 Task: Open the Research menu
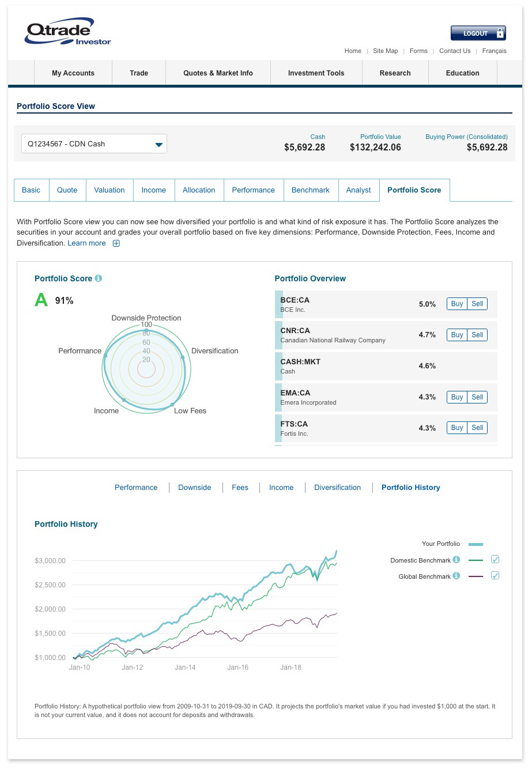click(x=395, y=73)
